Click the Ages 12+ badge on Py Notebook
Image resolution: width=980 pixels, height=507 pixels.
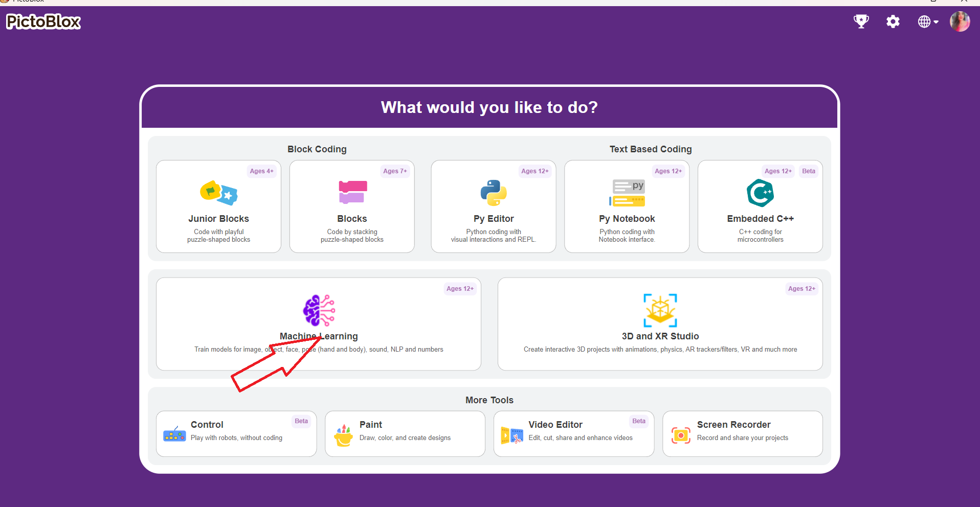[669, 171]
